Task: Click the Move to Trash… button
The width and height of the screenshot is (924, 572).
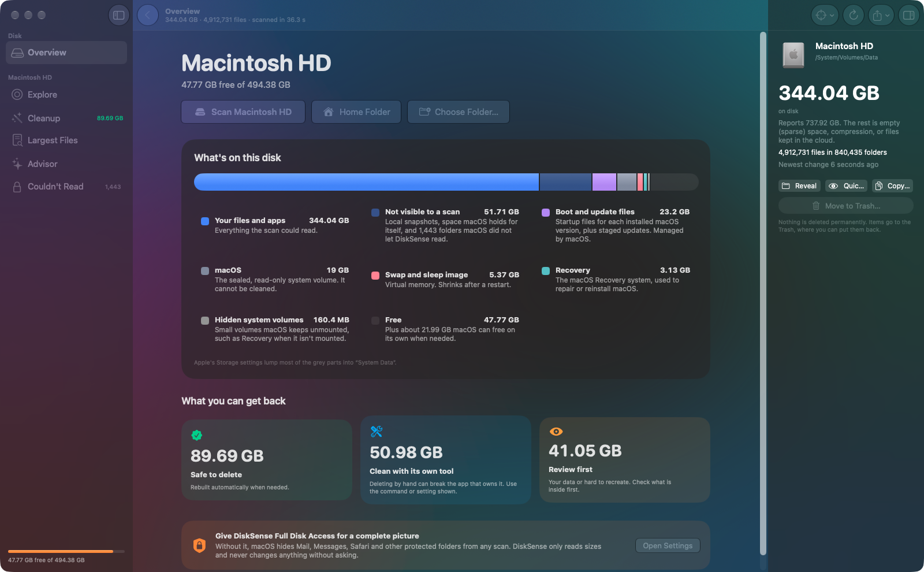Action: pos(846,206)
